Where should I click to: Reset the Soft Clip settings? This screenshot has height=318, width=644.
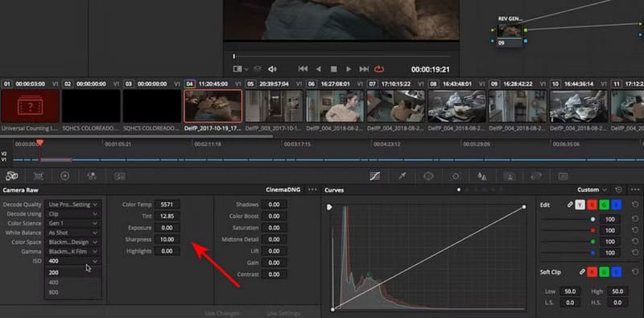click(635, 272)
